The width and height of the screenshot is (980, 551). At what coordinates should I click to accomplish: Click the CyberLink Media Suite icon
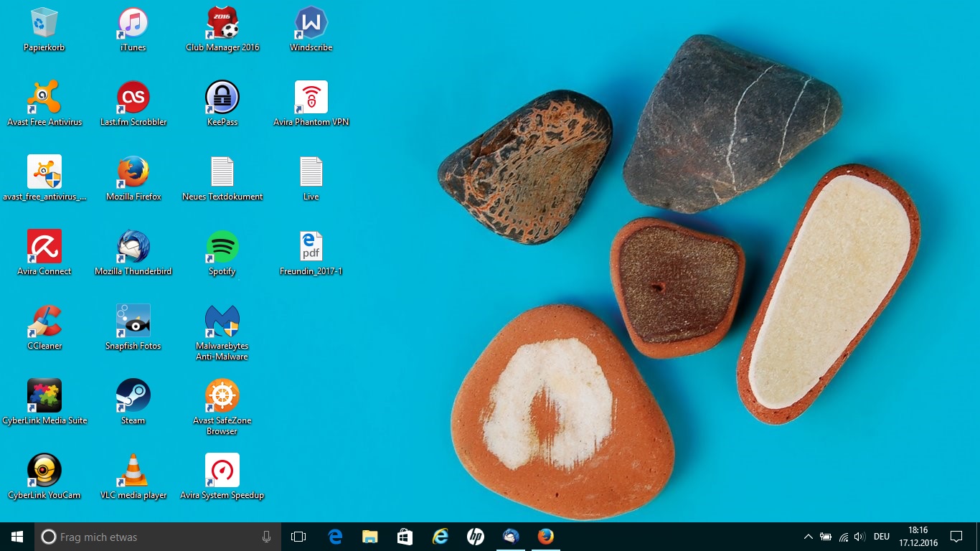coord(44,402)
